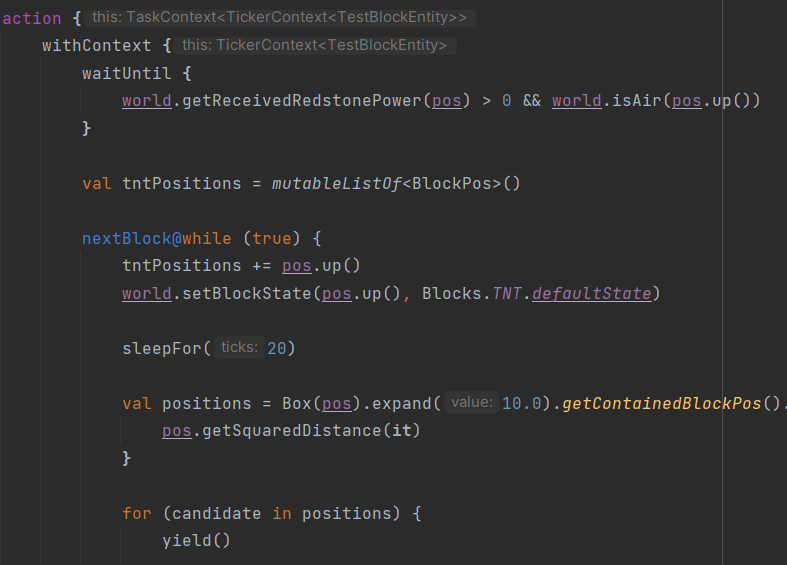Image resolution: width=787 pixels, height=565 pixels.
Task: Click the isAir method call
Action: click(x=636, y=101)
